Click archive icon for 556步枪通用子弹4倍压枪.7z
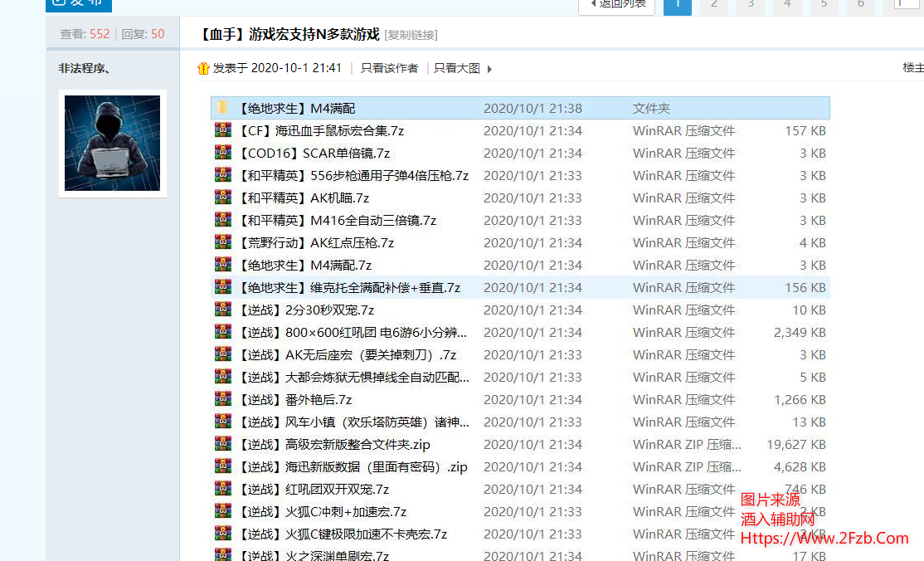Image resolution: width=924 pixels, height=561 pixels. tap(223, 174)
